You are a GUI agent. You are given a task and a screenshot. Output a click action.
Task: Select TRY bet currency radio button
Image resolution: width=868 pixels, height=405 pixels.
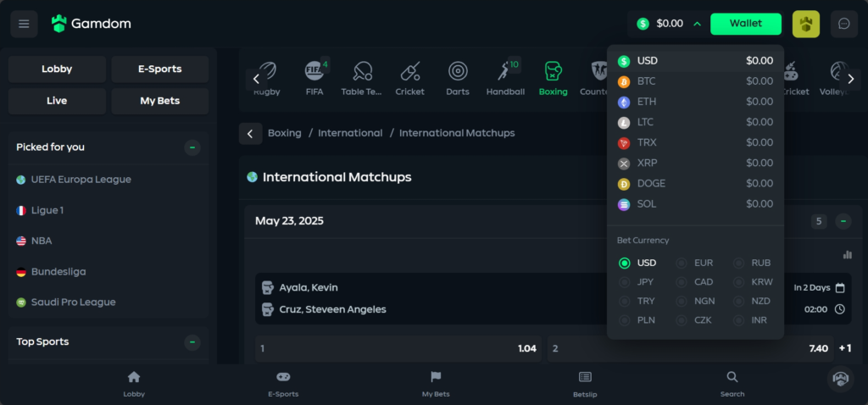(x=625, y=302)
